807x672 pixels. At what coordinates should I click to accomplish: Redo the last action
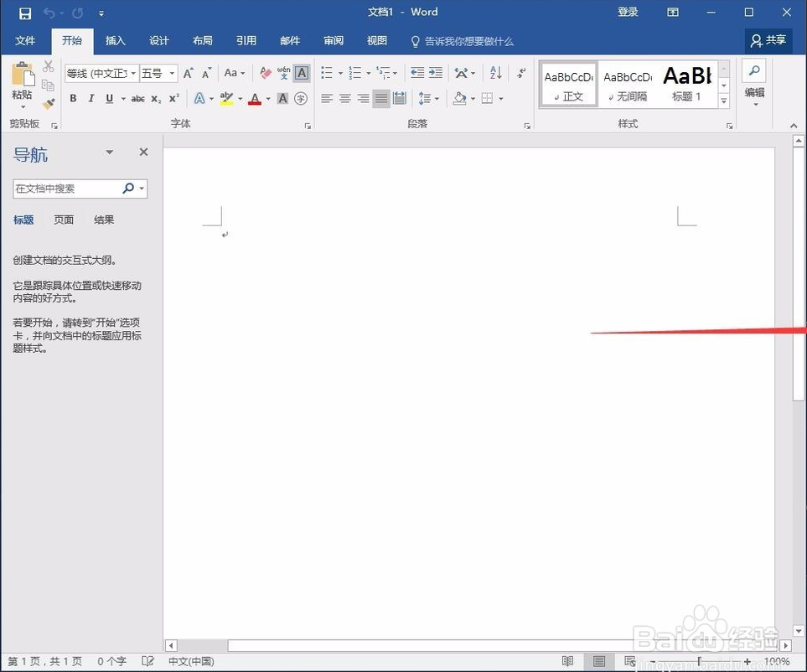[x=78, y=13]
